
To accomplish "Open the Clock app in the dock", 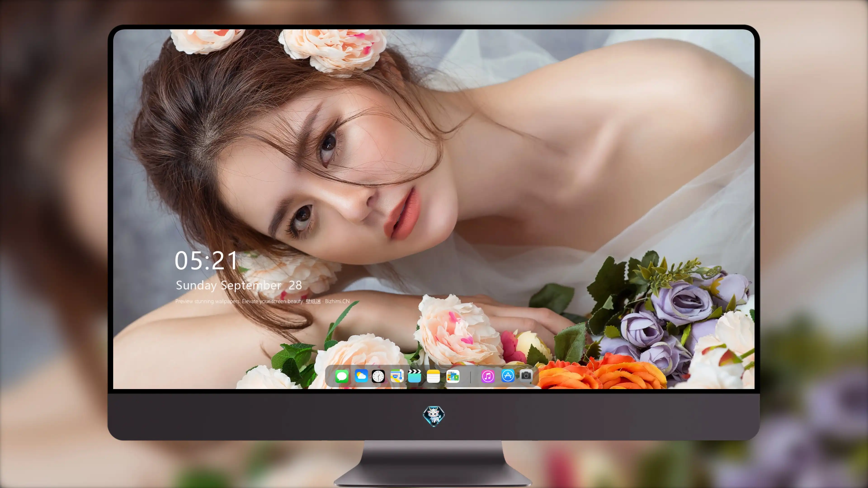I will pos(378,376).
